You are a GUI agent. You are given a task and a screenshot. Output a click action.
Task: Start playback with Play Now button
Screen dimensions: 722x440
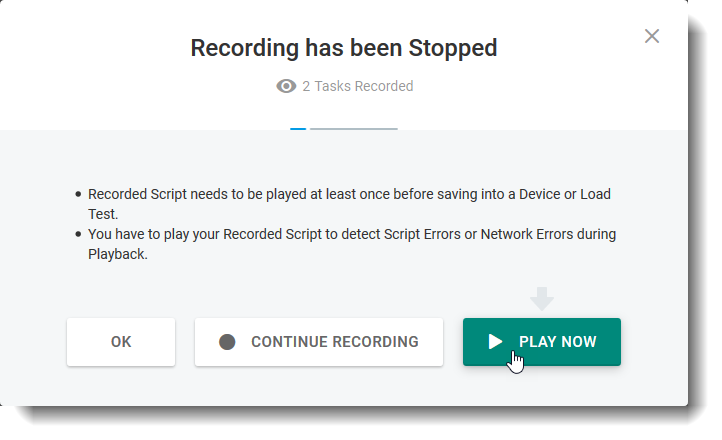(x=541, y=342)
